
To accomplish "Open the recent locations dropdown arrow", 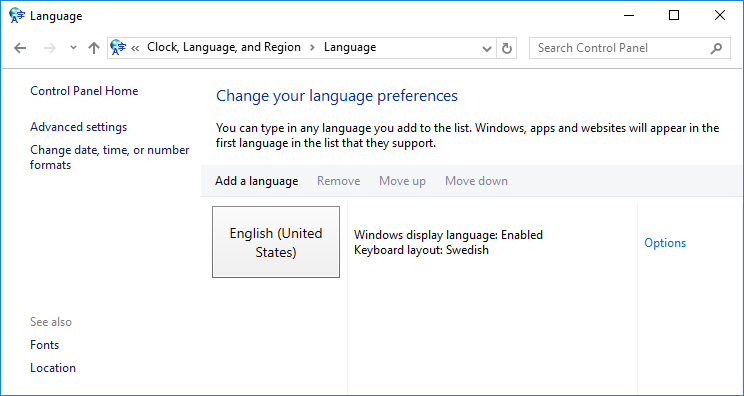I will click(73, 48).
